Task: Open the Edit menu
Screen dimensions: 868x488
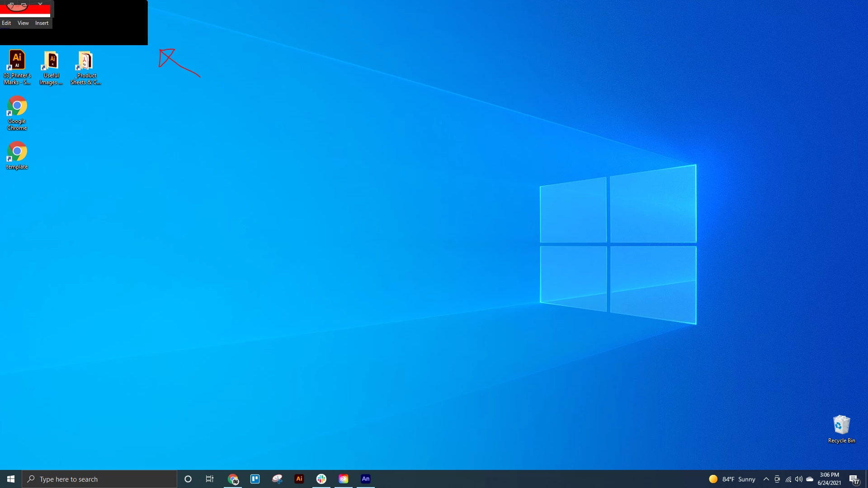Action: pos(6,23)
